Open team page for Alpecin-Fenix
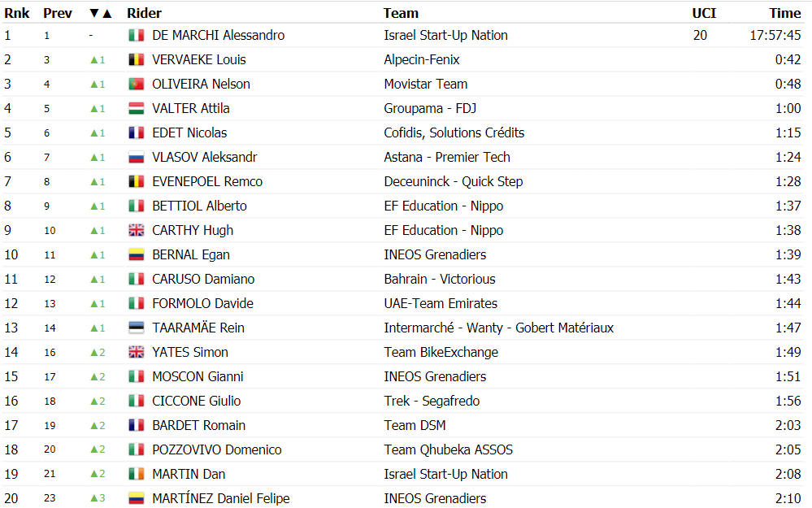Screen dimensions: 812x508 [422, 59]
